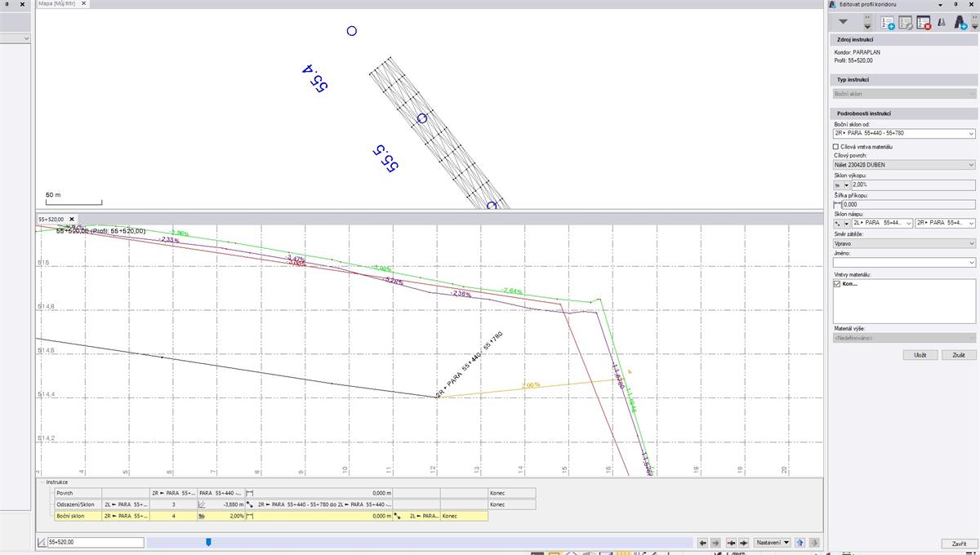
Task: Click the Zdroj instrukcí section header
Action: click(903, 39)
